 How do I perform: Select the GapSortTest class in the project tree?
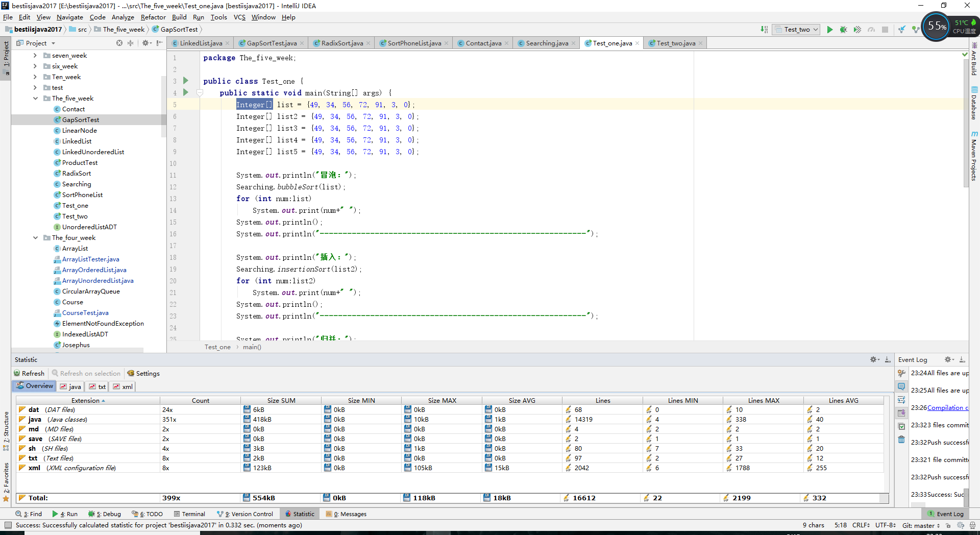point(81,119)
